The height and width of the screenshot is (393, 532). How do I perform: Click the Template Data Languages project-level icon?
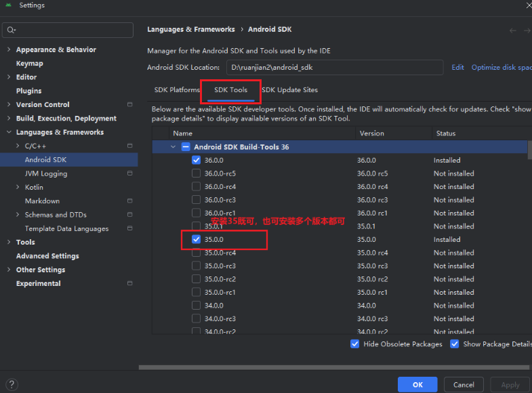coord(129,228)
